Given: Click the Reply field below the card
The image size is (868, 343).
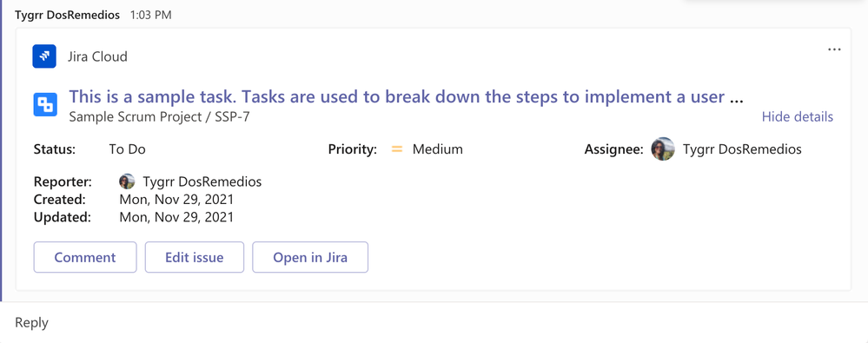Looking at the screenshot, I should 434,322.
